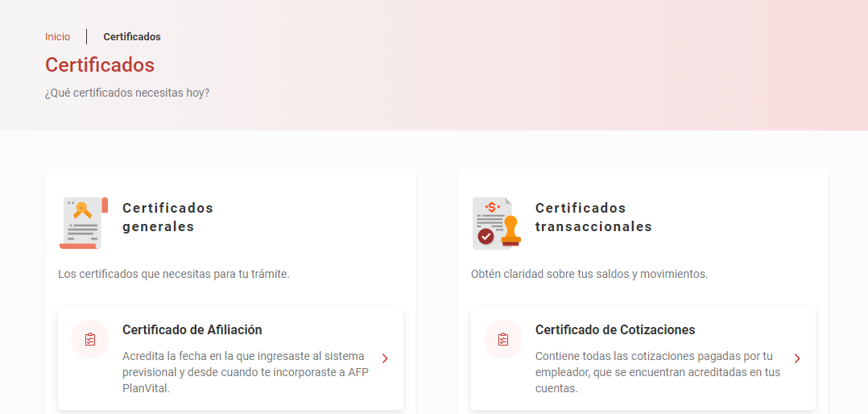Screen dimensions: 868x414
Task: Click the Certificados generales section title
Action: 167,217
